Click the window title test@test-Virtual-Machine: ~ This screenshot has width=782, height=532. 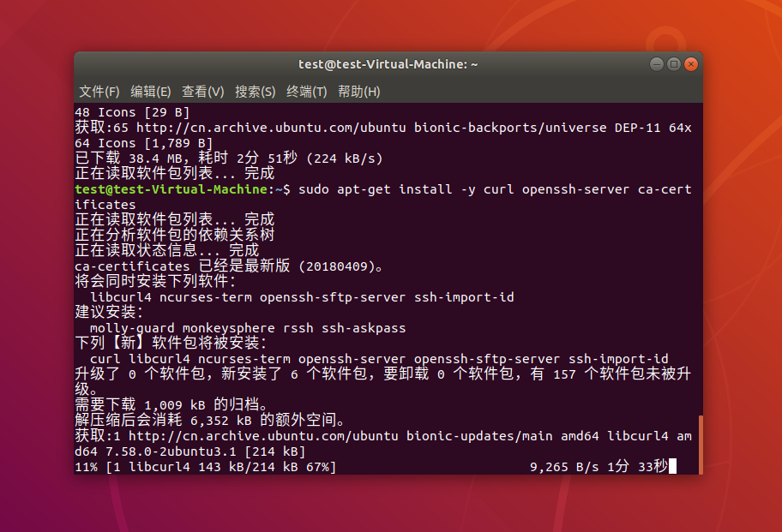point(388,64)
